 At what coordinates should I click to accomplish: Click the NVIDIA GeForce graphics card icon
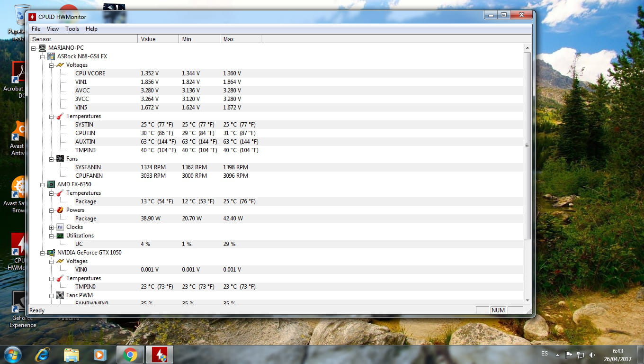[x=51, y=253]
